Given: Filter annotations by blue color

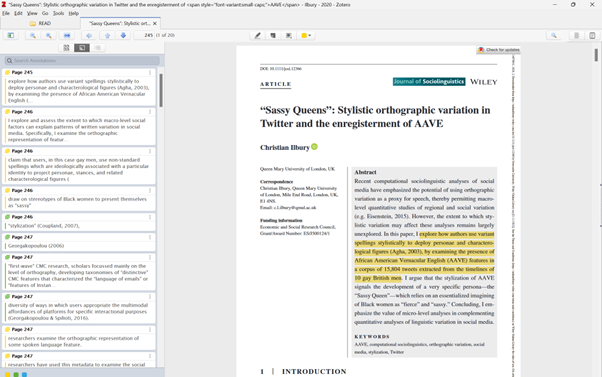Looking at the screenshot, I should point(24,374).
